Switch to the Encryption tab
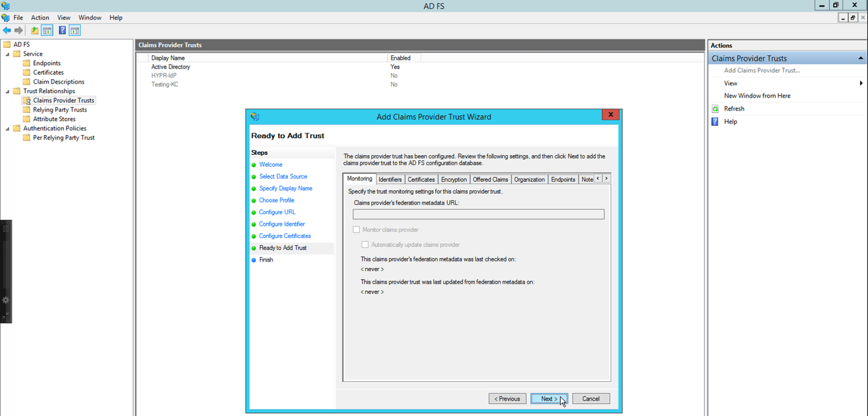Screen dimensions: 868x416 (x=454, y=179)
